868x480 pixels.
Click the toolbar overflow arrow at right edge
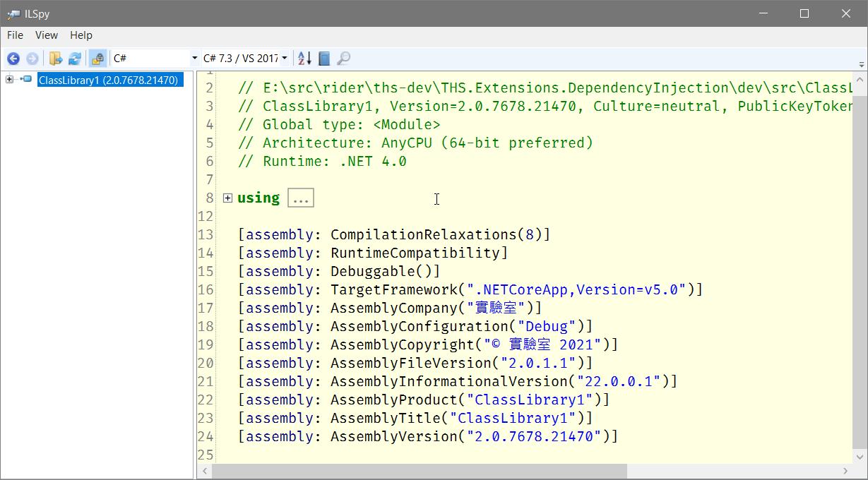pos(862,65)
